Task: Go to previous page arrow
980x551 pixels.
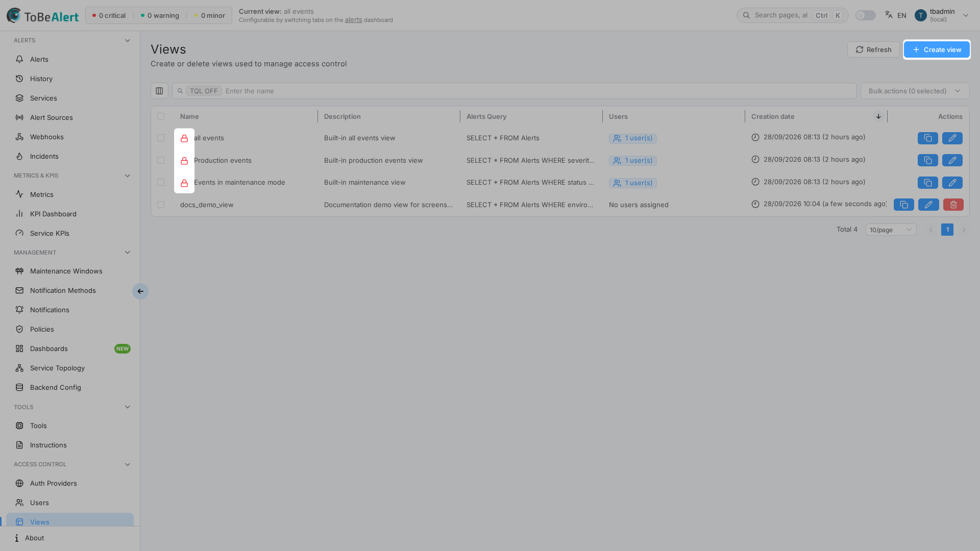Action: point(930,230)
